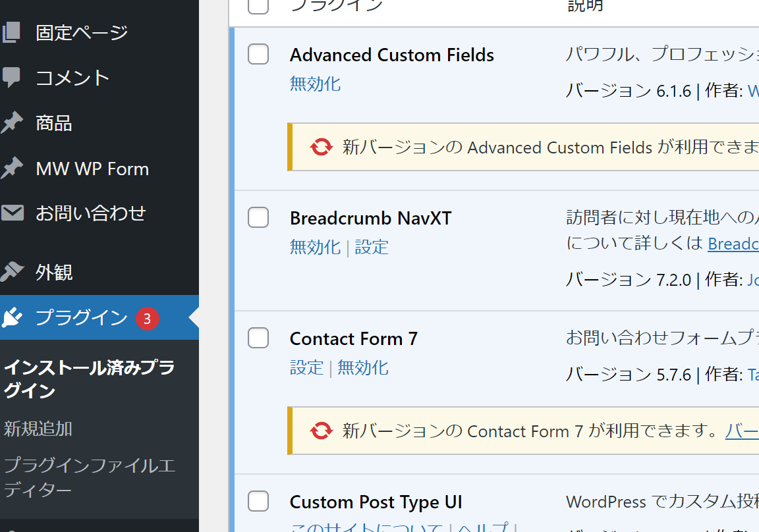Click the プラグイン column header
Screen dimensions: 759x532
337,6
